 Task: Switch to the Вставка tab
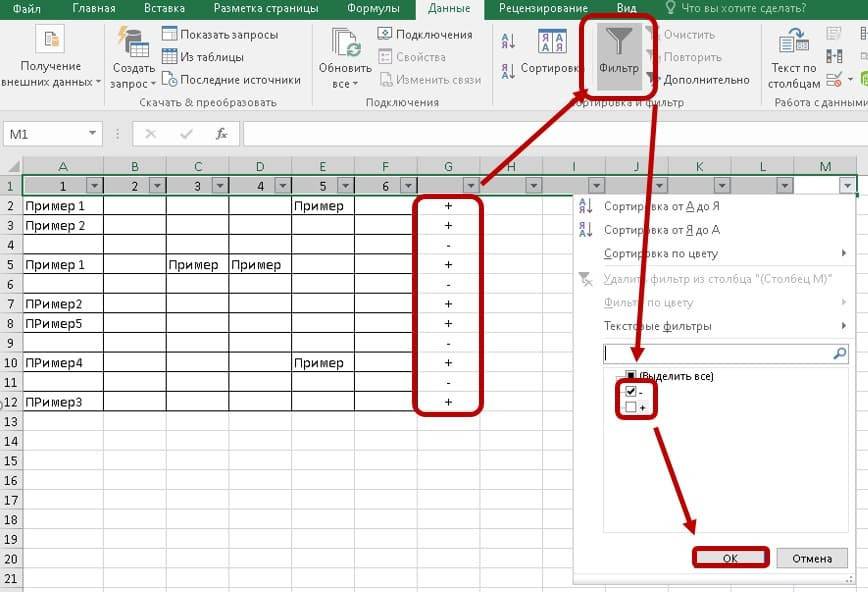(x=164, y=8)
